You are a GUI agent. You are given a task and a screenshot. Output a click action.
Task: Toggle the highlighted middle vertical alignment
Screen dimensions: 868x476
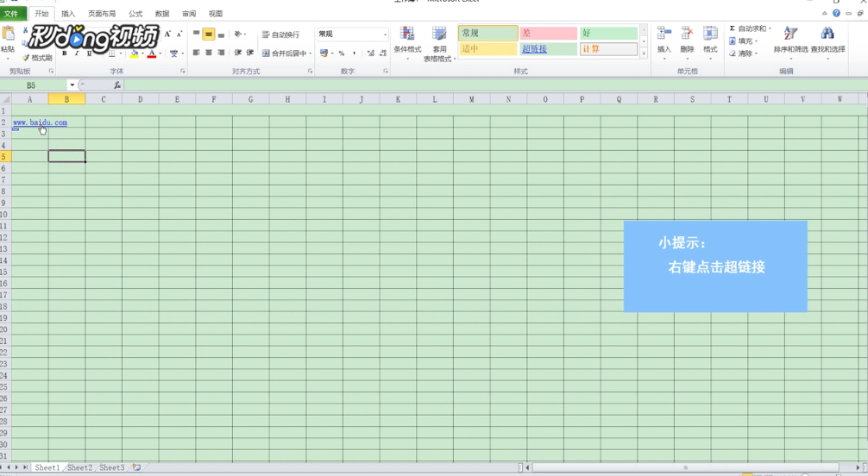(x=208, y=34)
